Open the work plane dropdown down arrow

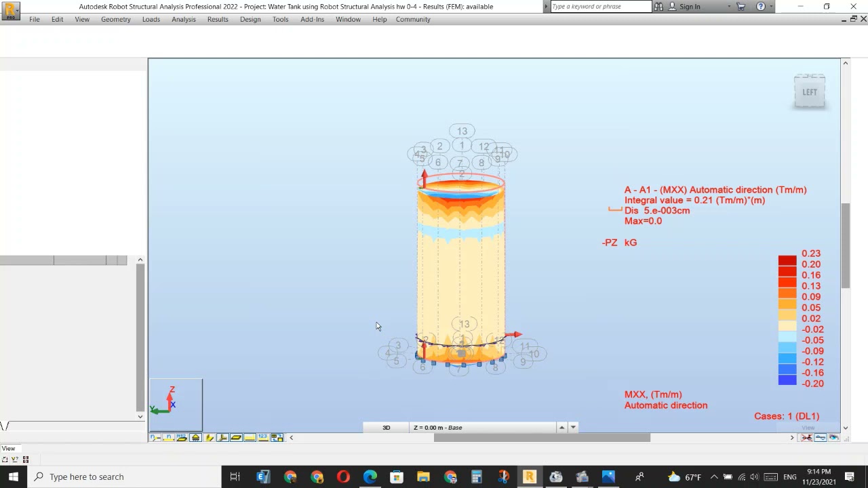tap(573, 427)
